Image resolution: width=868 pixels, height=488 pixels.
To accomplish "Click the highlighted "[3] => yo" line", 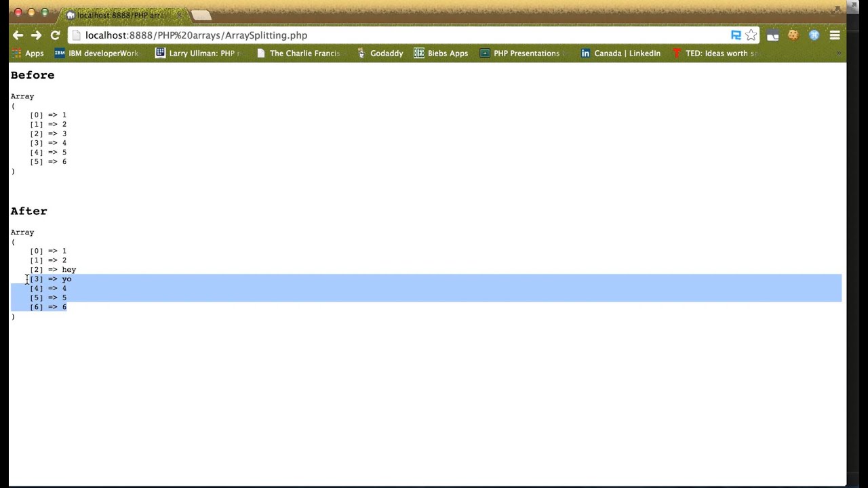I will pyautogui.click(x=51, y=279).
